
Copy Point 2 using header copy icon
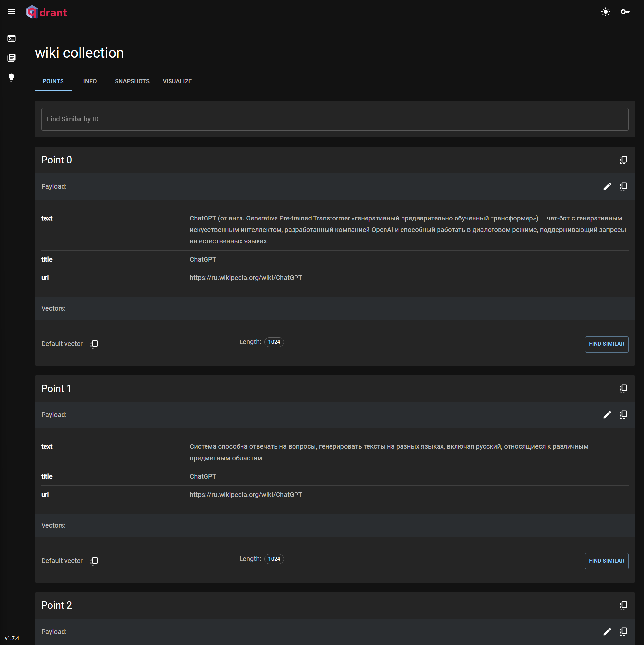pos(623,605)
